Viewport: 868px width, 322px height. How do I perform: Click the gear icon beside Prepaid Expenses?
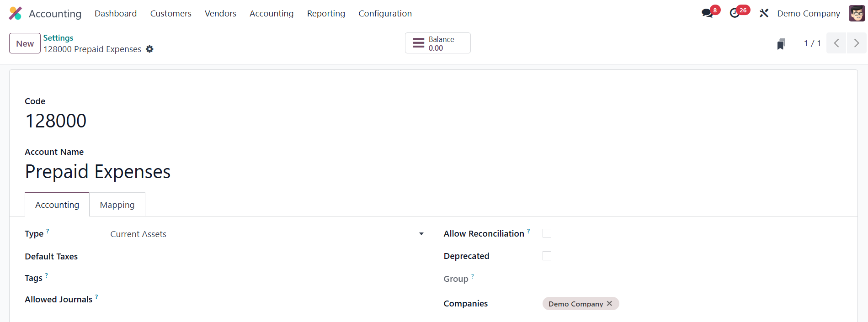[149, 49]
